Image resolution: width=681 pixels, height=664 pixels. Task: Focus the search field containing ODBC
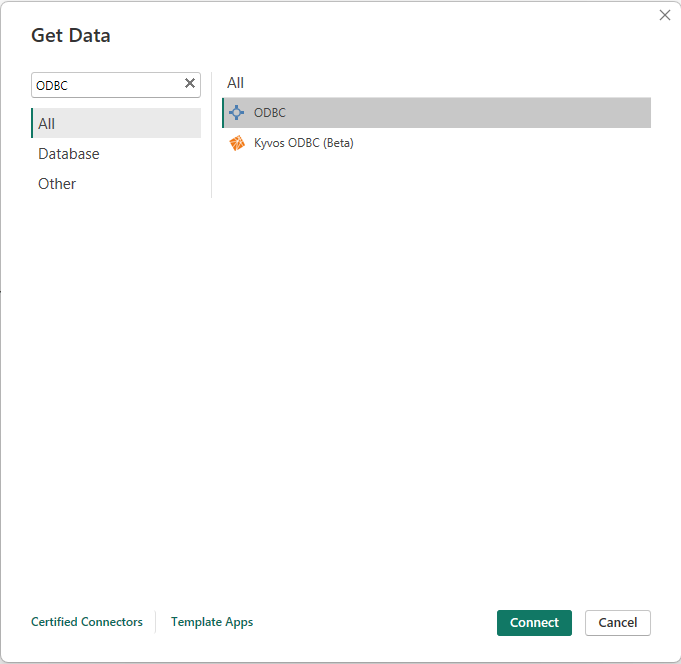pyautogui.click(x=105, y=85)
